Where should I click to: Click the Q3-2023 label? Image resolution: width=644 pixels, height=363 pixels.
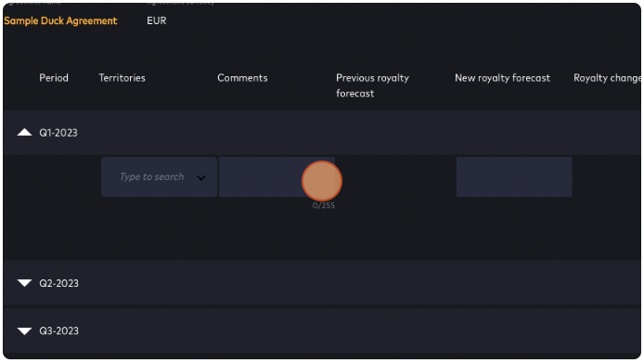pos(58,331)
